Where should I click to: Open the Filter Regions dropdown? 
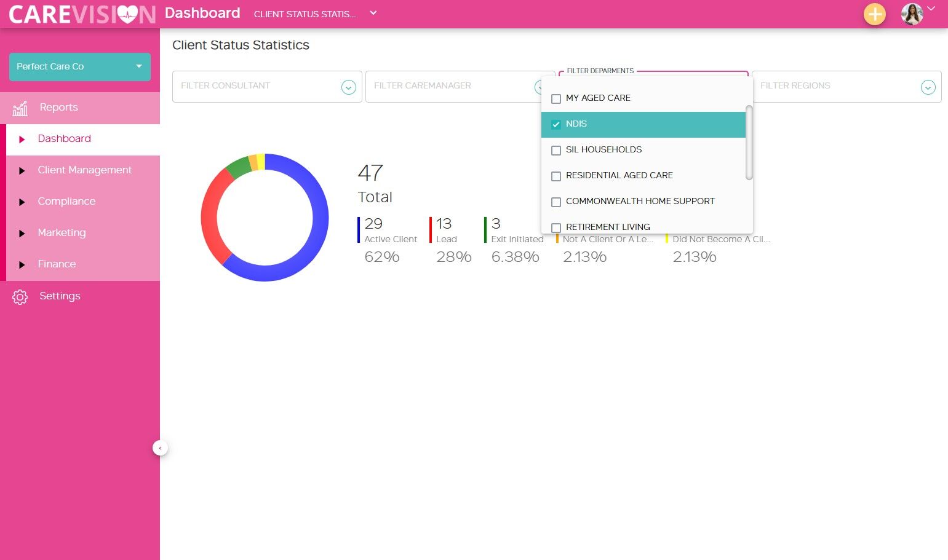click(x=846, y=87)
